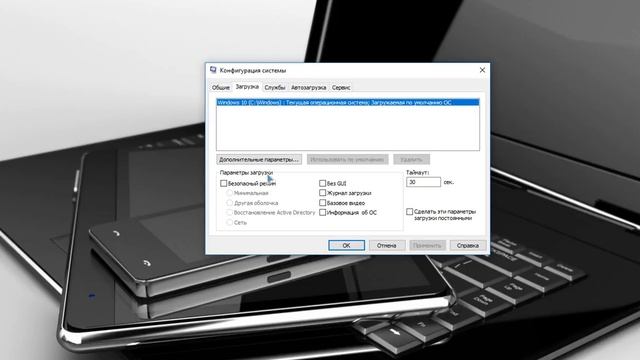Viewport: 640px width, 360px height.
Task: Go to the Автозагрузка tab
Action: (309, 87)
